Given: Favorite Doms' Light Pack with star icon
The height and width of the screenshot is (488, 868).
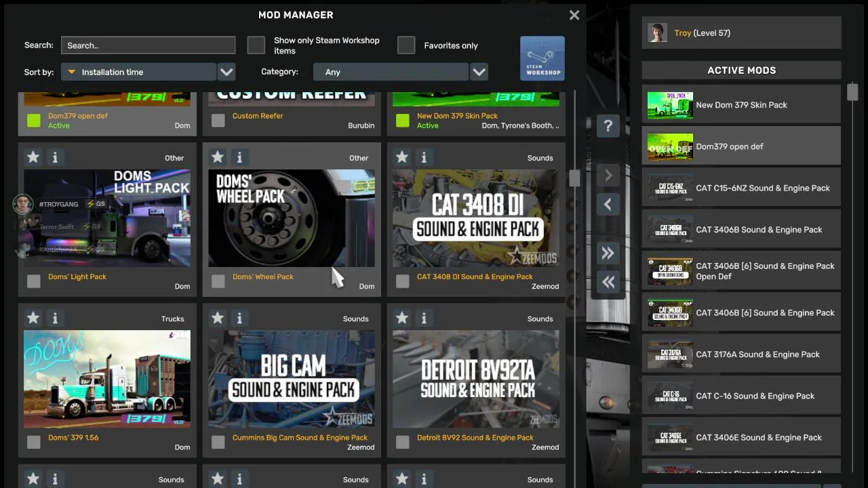Looking at the screenshot, I should (x=33, y=157).
